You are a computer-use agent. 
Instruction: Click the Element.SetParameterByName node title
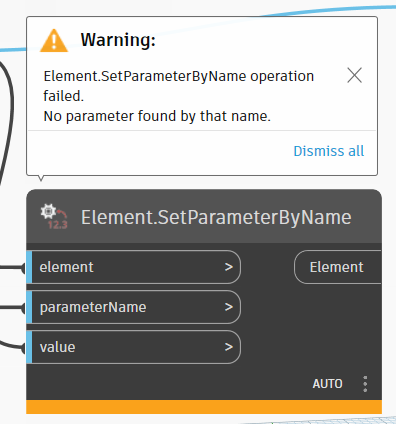coord(216,217)
